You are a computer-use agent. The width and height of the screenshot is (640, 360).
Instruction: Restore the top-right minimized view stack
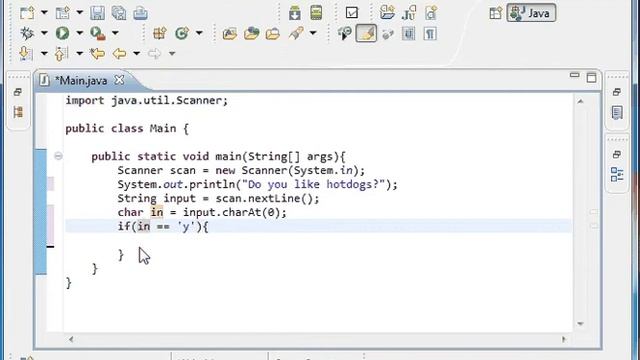[617, 92]
